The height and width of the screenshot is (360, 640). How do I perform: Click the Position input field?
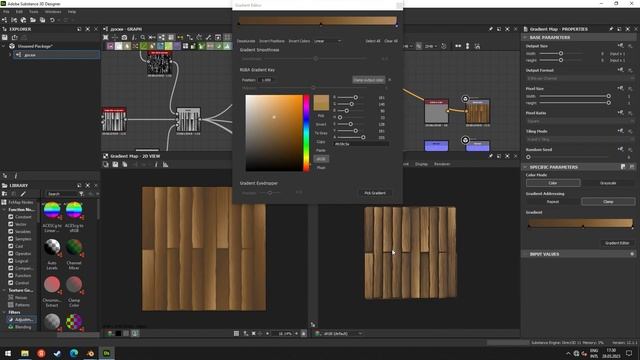(266, 80)
